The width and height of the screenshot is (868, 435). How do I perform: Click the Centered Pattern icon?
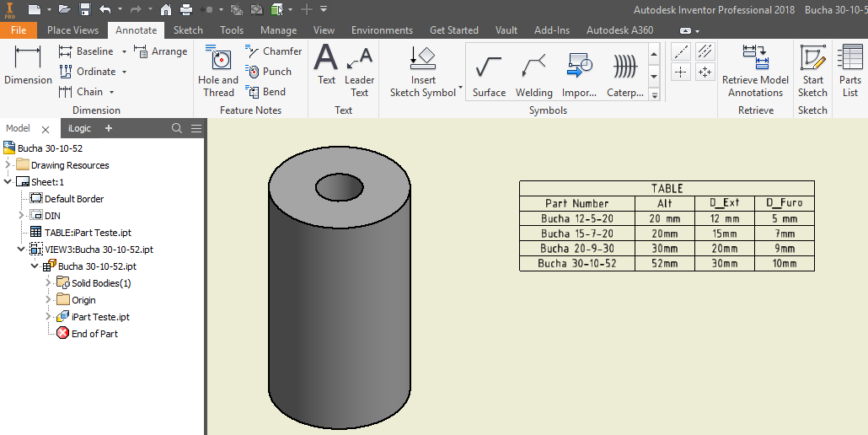pyautogui.click(x=705, y=72)
